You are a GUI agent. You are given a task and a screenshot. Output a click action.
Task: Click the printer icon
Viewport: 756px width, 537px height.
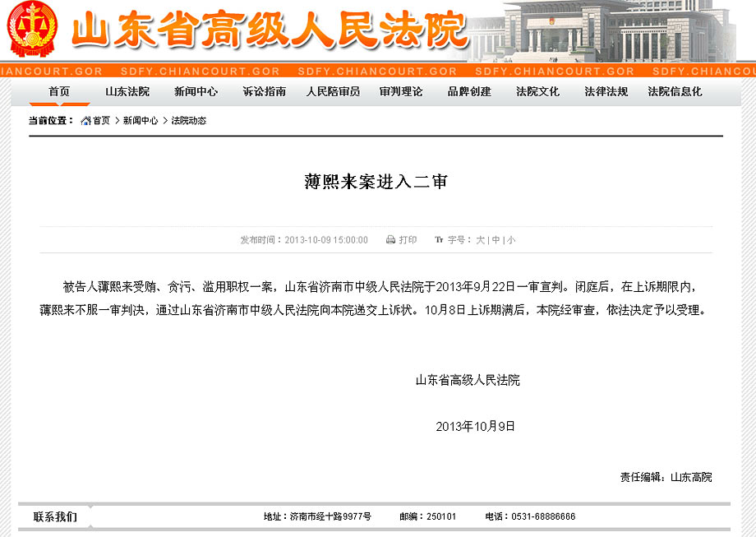390,240
